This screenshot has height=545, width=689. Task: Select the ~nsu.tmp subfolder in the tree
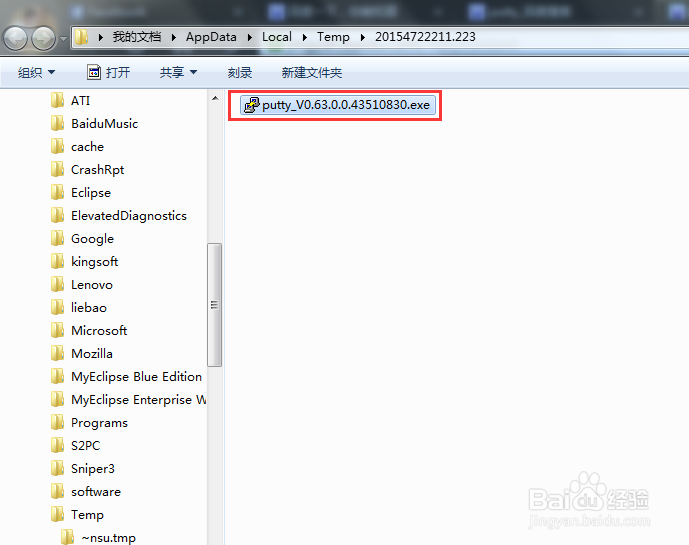pos(109,538)
